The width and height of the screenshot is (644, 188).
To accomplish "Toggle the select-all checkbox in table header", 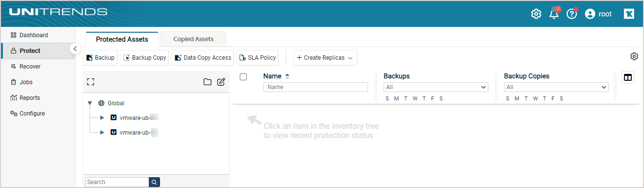I will click(243, 77).
